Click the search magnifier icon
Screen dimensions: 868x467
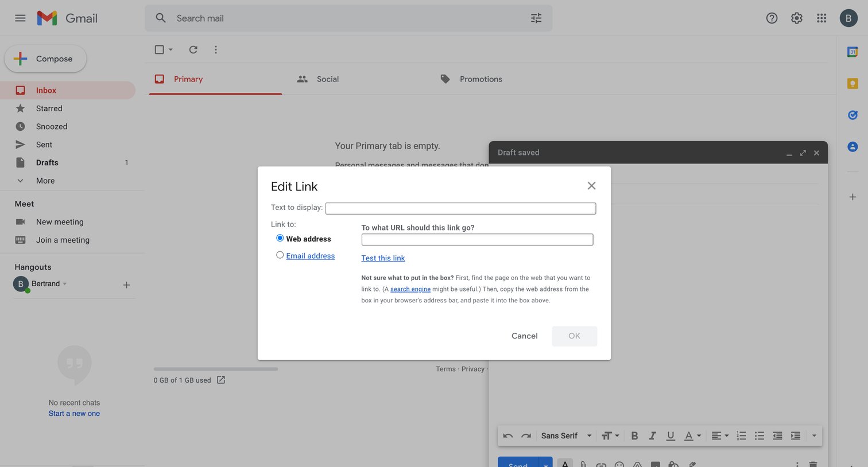(x=161, y=18)
